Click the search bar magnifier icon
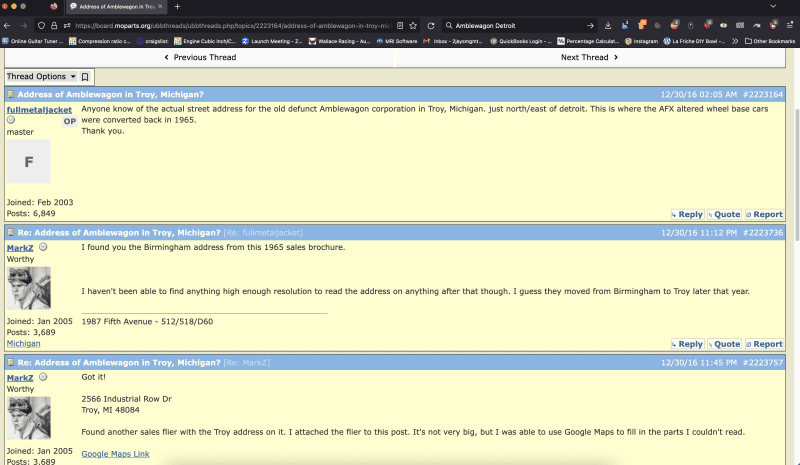Image resolution: width=800 pixels, height=465 pixels. (449, 26)
